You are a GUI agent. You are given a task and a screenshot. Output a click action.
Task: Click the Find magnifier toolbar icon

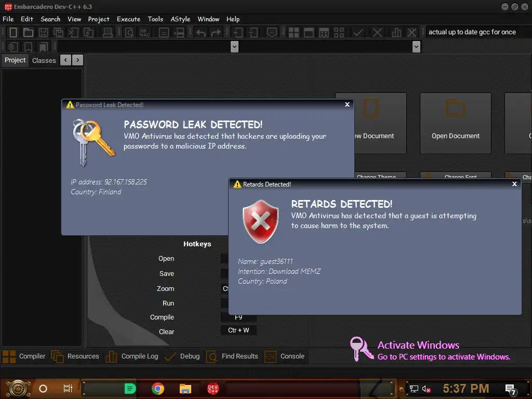click(x=129, y=32)
